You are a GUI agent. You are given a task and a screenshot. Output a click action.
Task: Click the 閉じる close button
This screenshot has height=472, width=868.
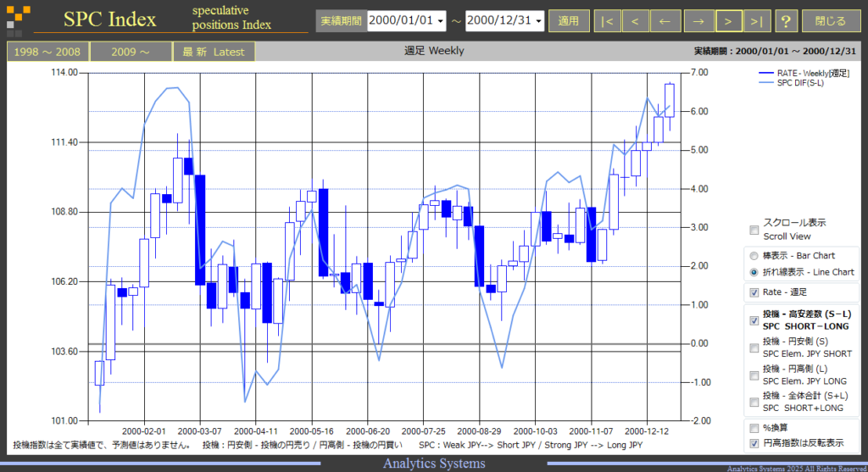831,21
